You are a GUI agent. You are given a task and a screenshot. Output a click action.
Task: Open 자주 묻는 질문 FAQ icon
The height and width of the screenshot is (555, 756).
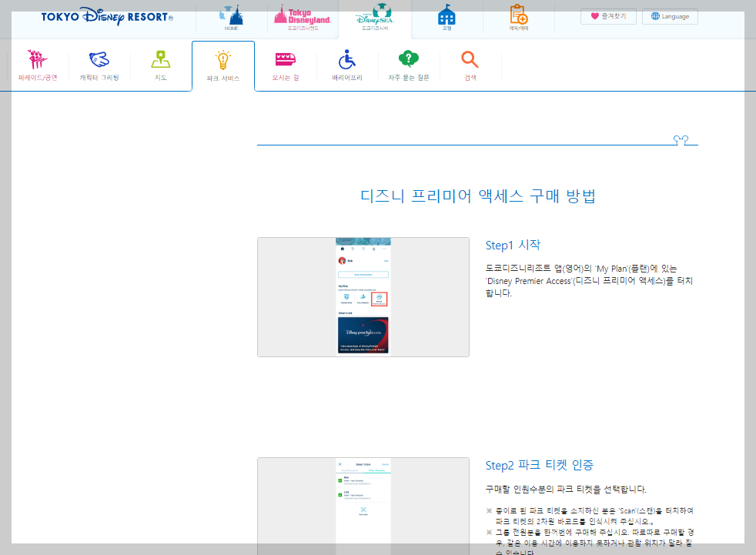coord(409,65)
